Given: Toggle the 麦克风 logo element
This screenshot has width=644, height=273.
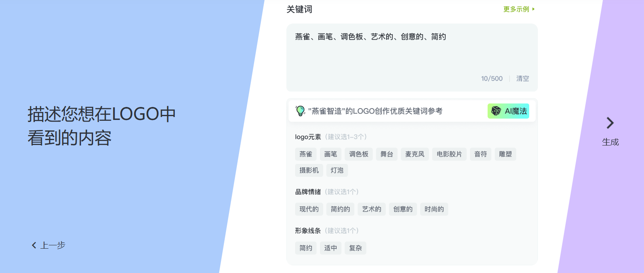Looking at the screenshot, I should point(415,154).
